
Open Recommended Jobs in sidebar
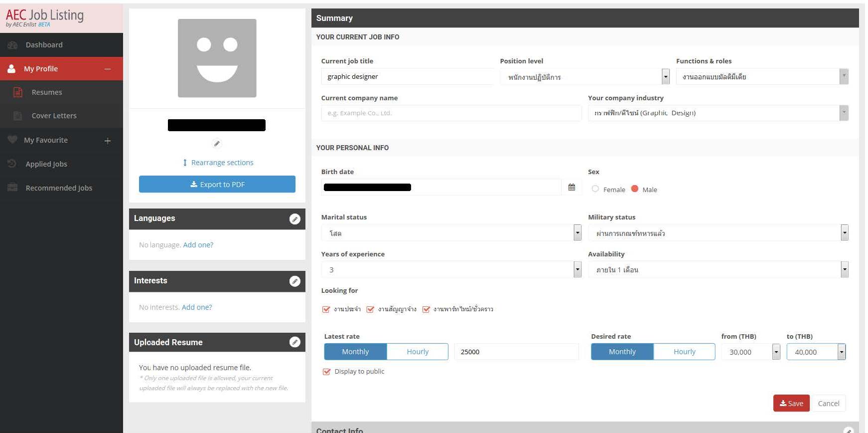click(61, 188)
